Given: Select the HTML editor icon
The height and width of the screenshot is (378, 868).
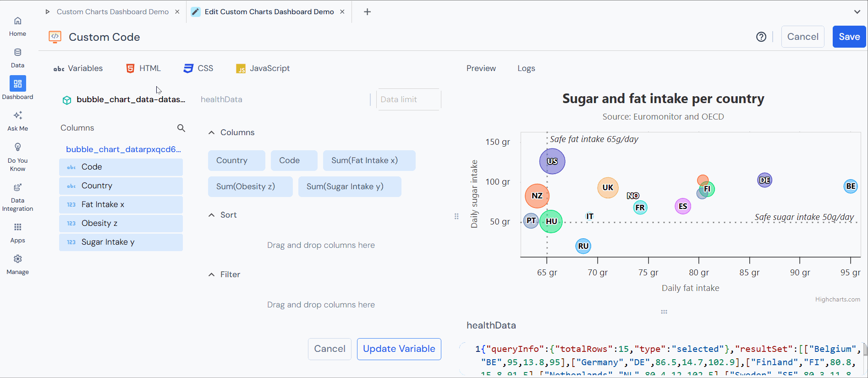Looking at the screenshot, I should point(131,68).
